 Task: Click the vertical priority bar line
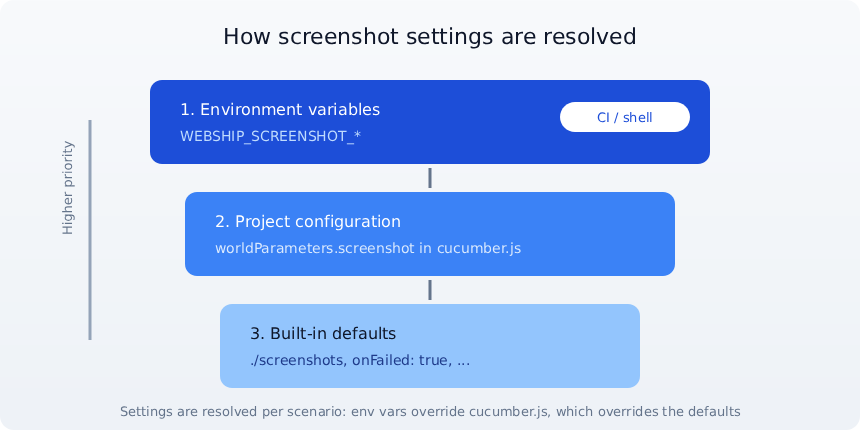coord(90,230)
